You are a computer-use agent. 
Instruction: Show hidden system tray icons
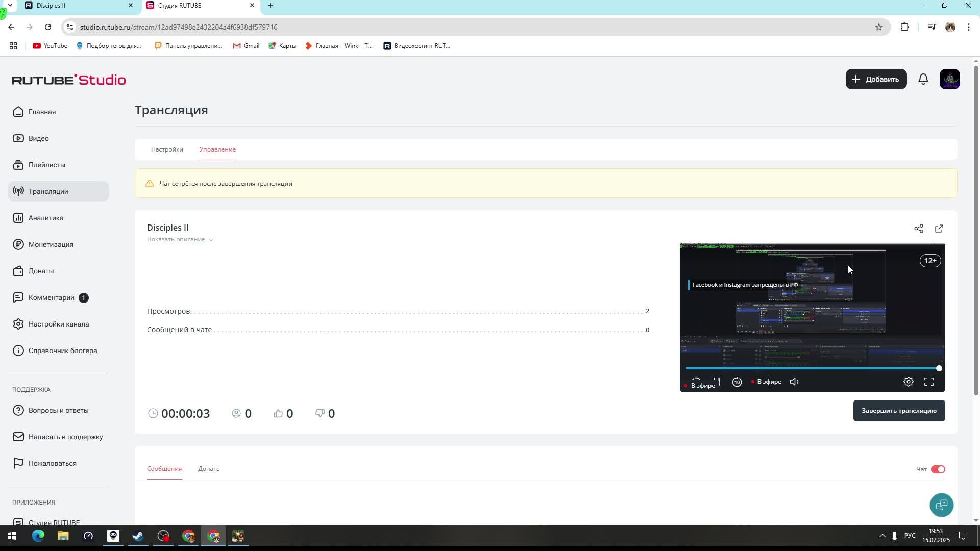click(x=881, y=536)
